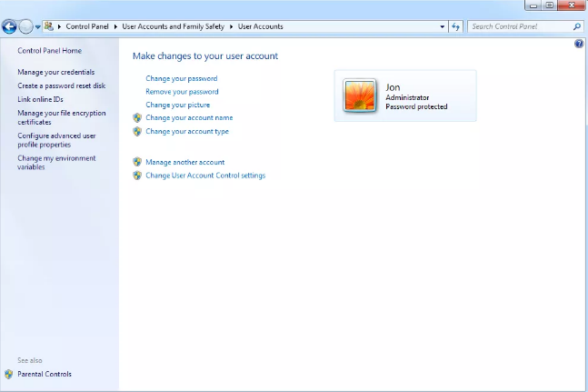Click shield icon beside Change your account type
The image size is (588, 392).
click(x=137, y=131)
